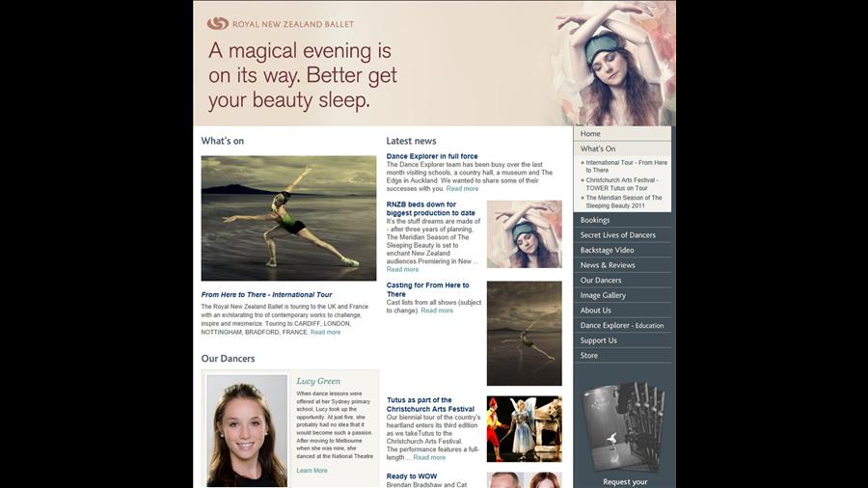
Task: Click the dark Casting for From Here thumbnail
Action: 525,333
